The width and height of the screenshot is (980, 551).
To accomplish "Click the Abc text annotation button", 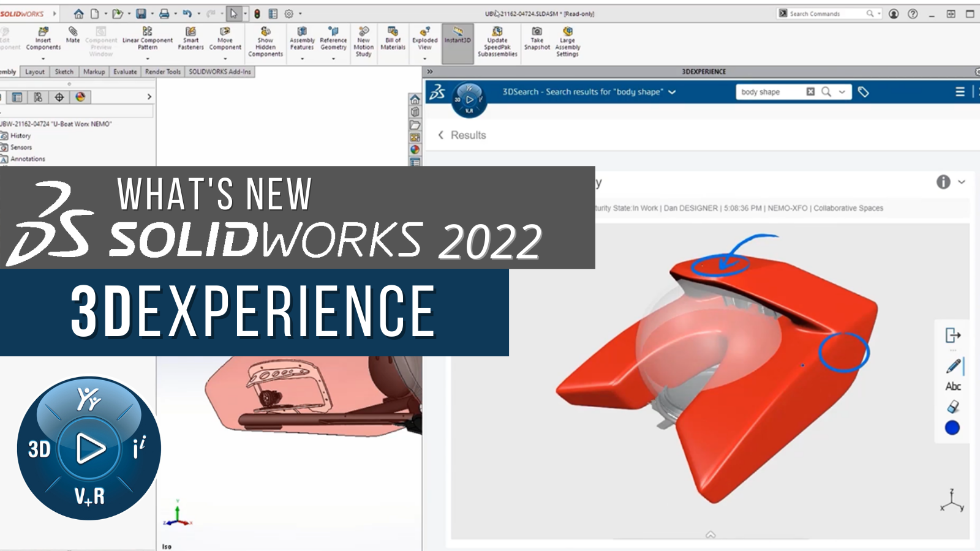I will [953, 386].
